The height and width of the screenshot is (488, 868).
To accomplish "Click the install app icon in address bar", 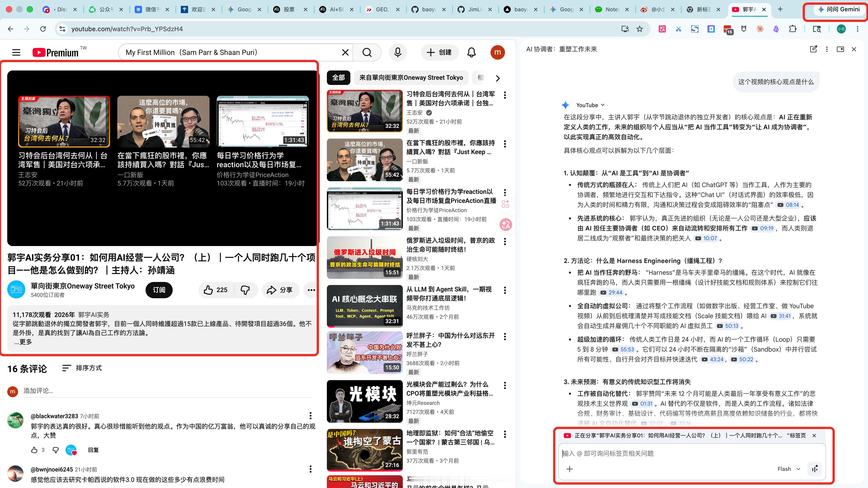I will 625,29.
